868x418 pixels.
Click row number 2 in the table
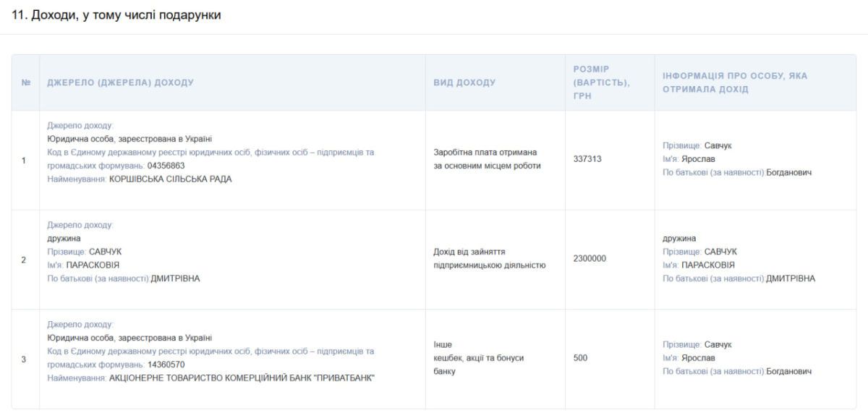pos(24,259)
